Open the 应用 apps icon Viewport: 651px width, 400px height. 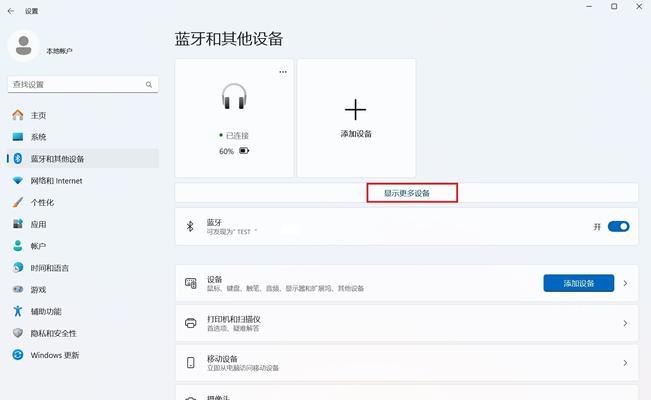click(18, 224)
